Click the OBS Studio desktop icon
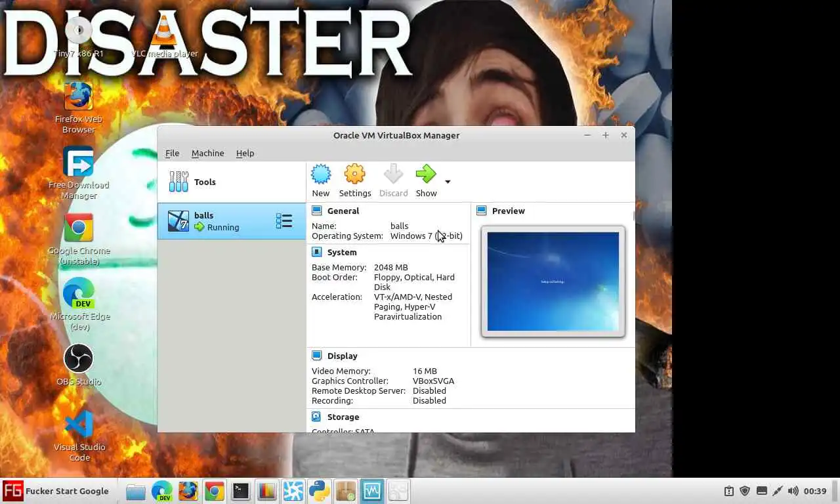This screenshot has height=504, width=840. pos(79,358)
